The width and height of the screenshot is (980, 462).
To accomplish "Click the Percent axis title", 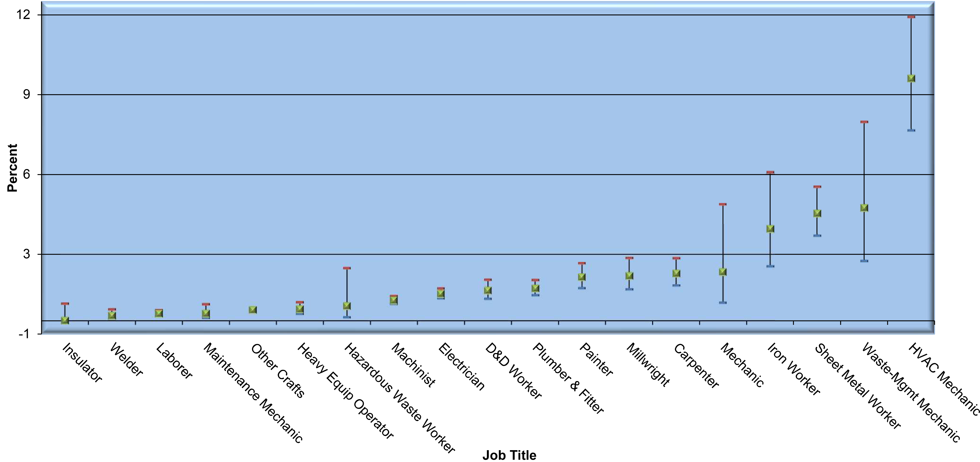I will coord(12,168).
